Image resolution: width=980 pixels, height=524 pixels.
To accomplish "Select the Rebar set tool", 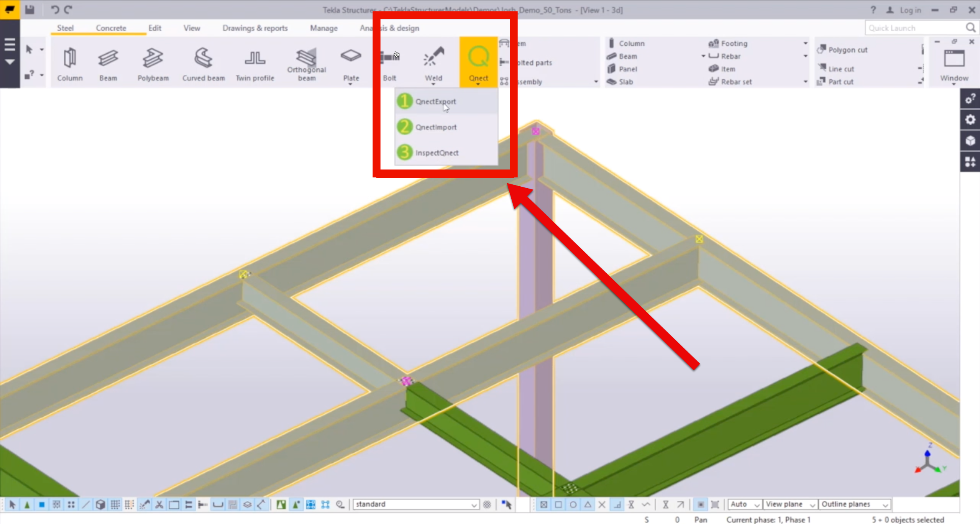I will tap(730, 82).
